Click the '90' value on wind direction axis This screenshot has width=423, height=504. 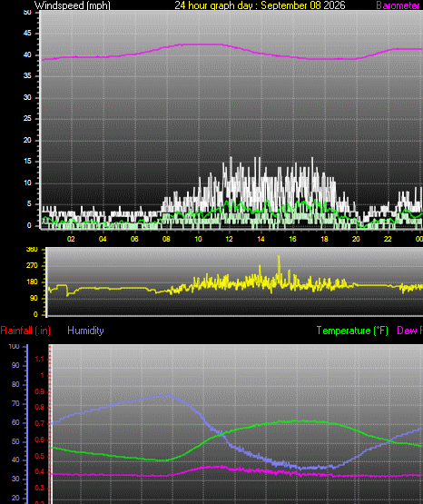[x=34, y=298]
